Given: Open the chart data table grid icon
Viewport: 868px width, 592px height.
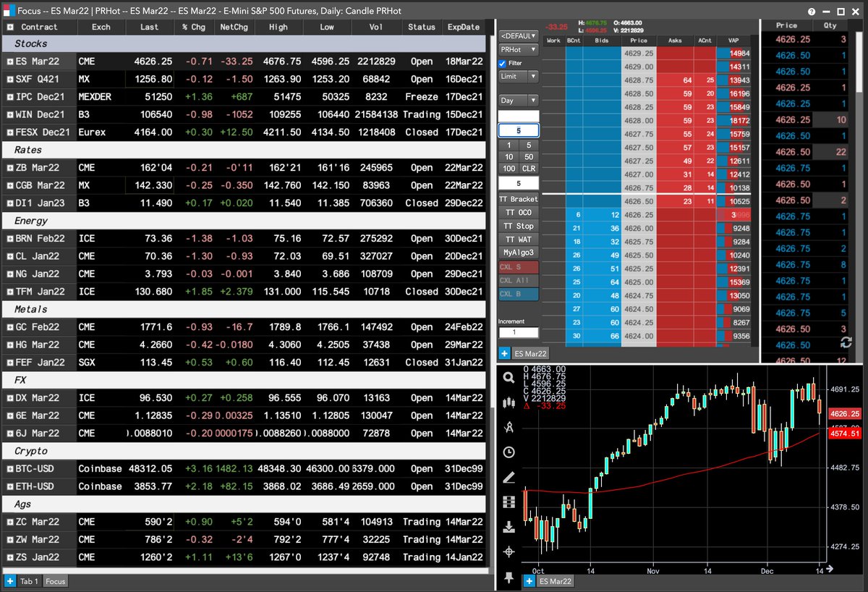Looking at the screenshot, I should [x=509, y=502].
